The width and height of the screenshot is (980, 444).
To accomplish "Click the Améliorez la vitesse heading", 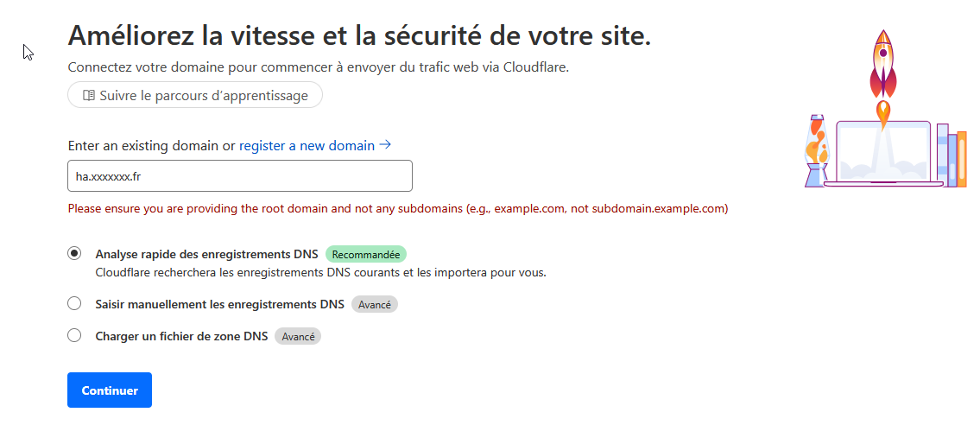I will click(359, 35).
